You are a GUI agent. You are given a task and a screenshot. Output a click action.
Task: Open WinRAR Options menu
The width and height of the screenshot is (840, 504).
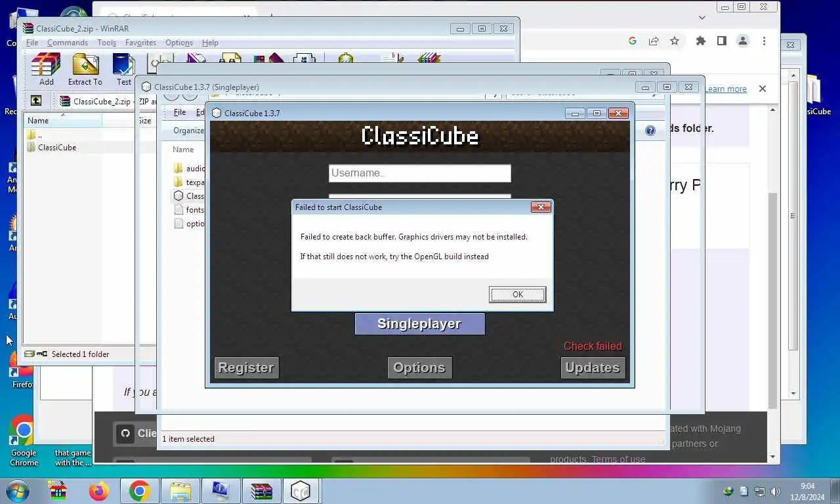click(x=178, y=43)
